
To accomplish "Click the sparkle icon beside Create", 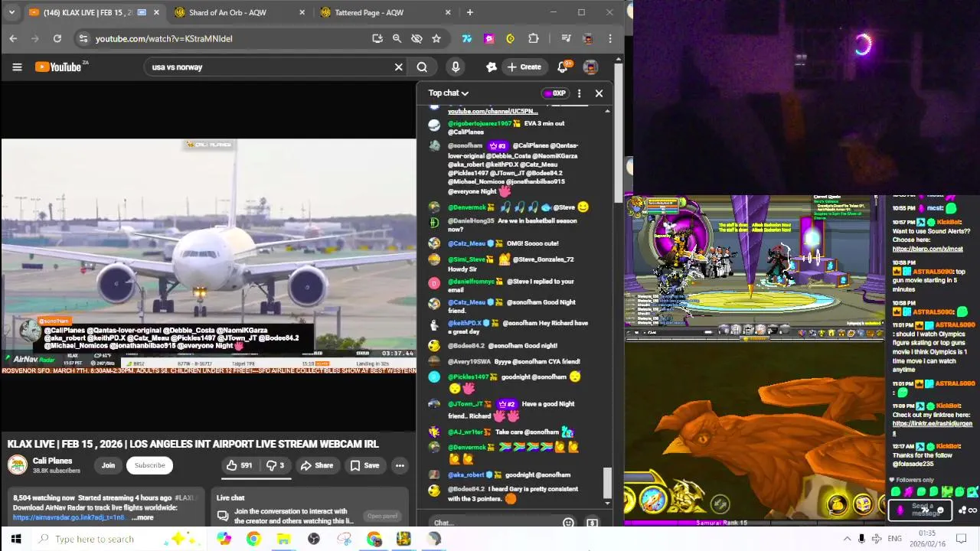I will click(492, 67).
